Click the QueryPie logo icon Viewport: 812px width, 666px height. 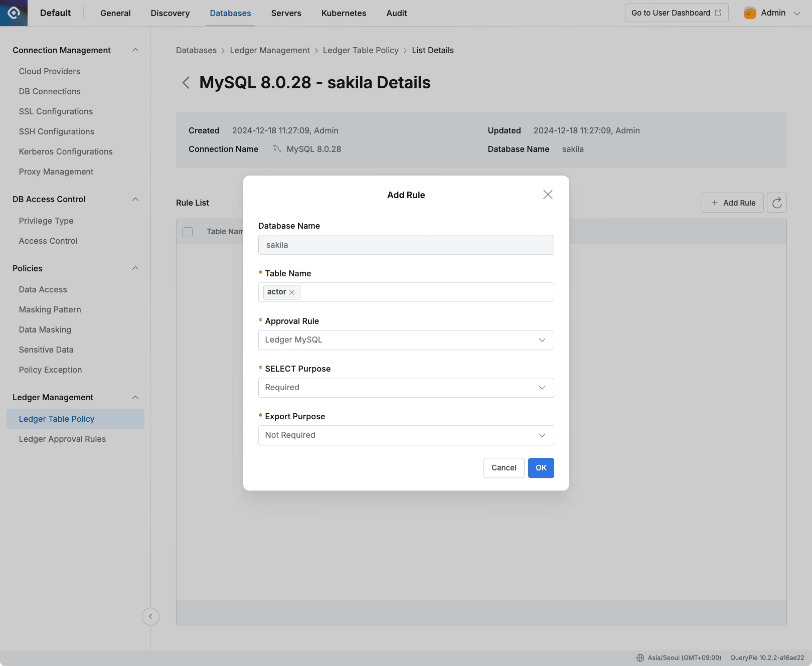(x=14, y=13)
